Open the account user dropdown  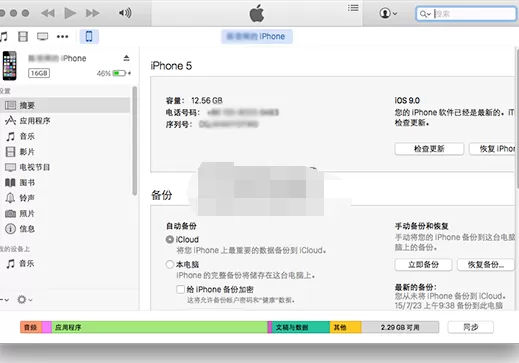(x=388, y=13)
